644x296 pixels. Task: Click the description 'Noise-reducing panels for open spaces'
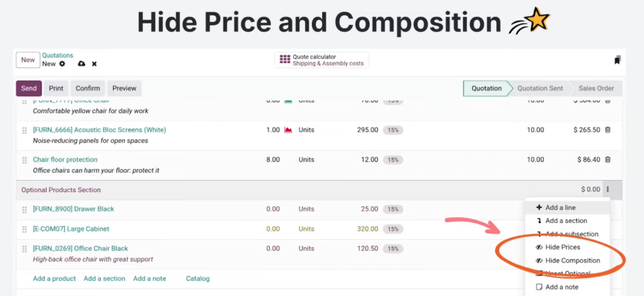coord(91,140)
